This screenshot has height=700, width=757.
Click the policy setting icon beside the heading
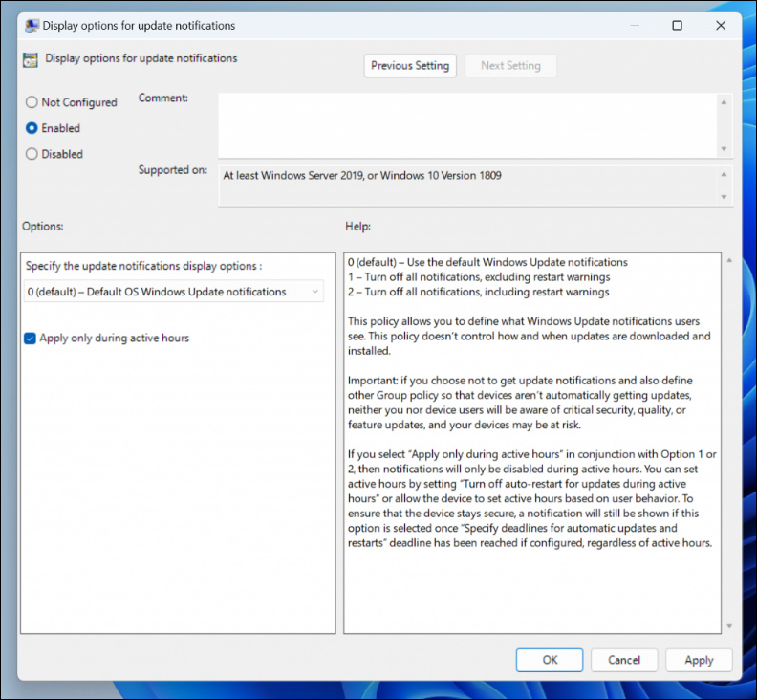pyautogui.click(x=30, y=60)
